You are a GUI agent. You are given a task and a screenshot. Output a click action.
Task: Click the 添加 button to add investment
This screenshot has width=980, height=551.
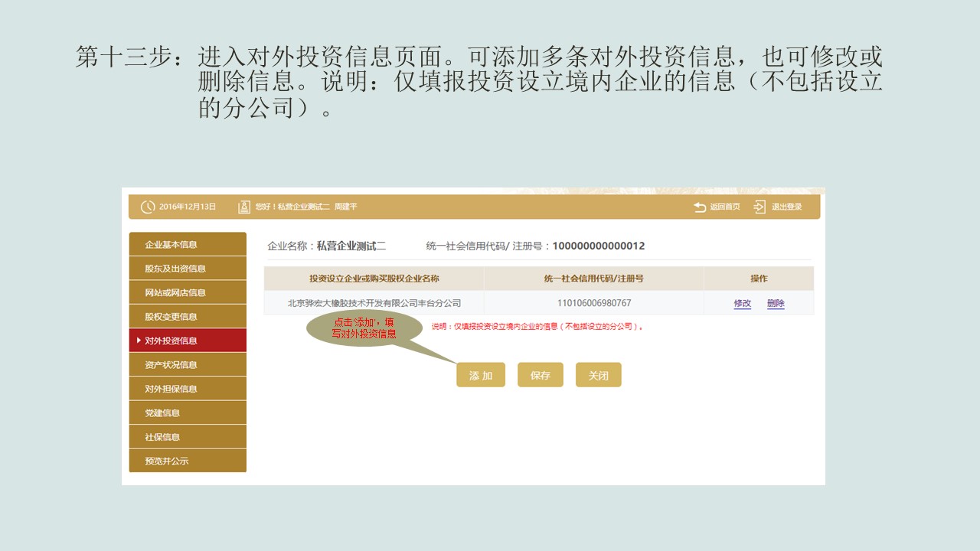tap(481, 374)
